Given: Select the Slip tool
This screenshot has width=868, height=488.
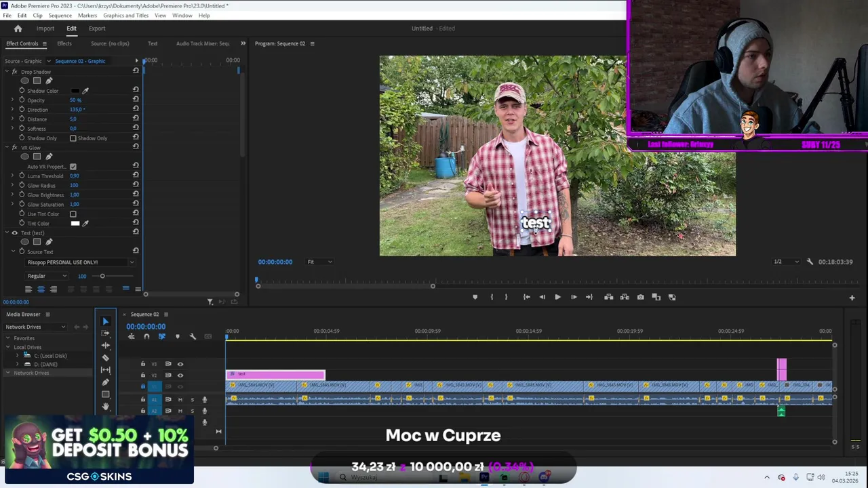Looking at the screenshot, I should (105, 370).
